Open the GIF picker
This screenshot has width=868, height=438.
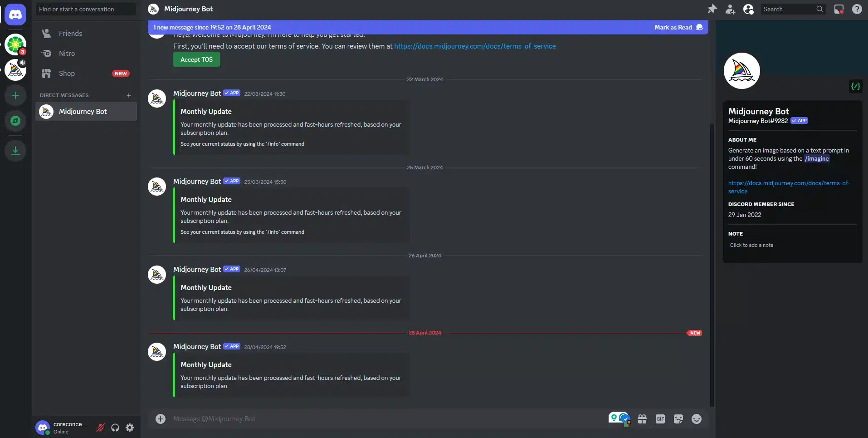click(660, 419)
